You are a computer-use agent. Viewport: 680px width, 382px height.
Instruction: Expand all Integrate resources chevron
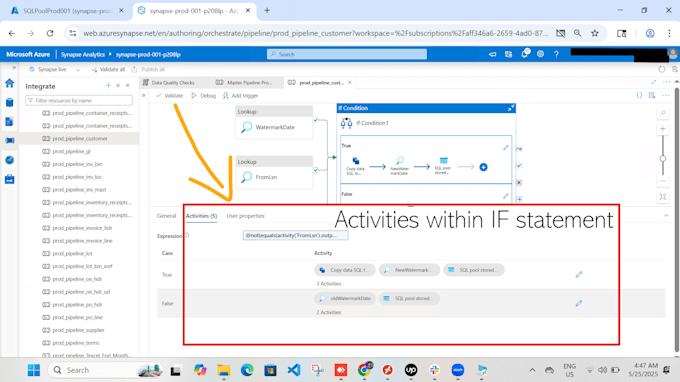(x=118, y=86)
